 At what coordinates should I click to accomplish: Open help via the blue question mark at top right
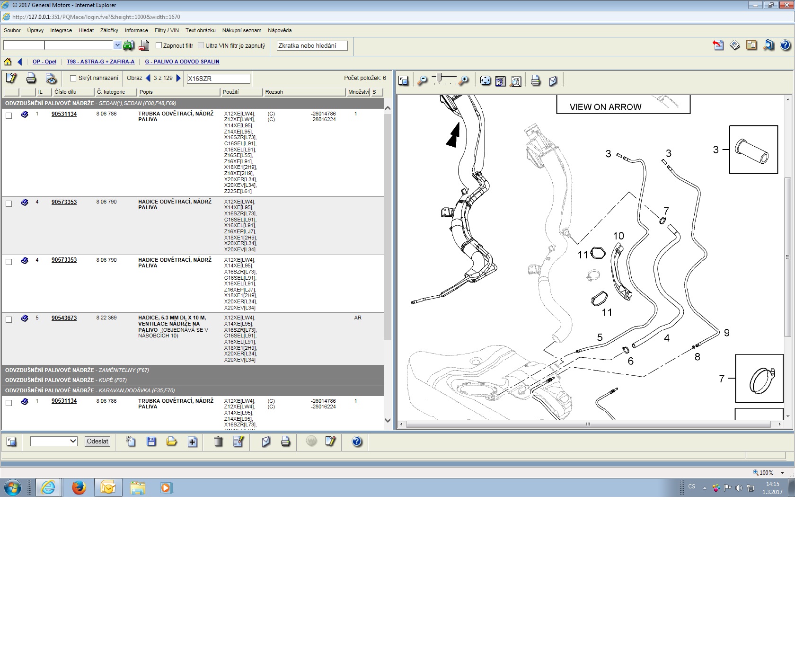coord(785,45)
